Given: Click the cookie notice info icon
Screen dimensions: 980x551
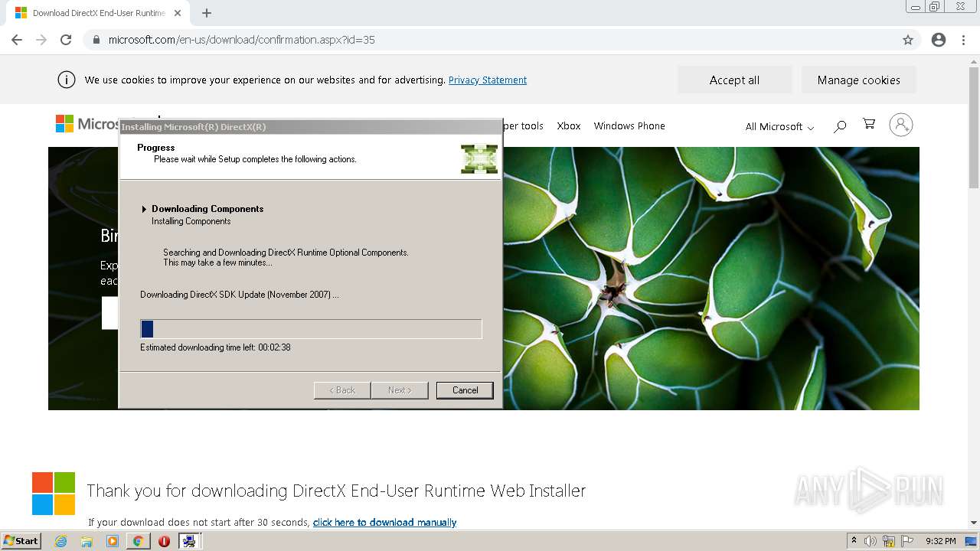Looking at the screenshot, I should (x=67, y=80).
